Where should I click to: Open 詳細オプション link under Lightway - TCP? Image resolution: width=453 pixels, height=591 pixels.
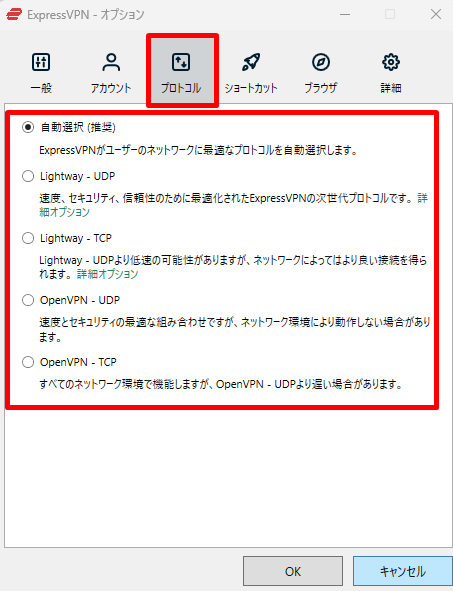click(108, 274)
